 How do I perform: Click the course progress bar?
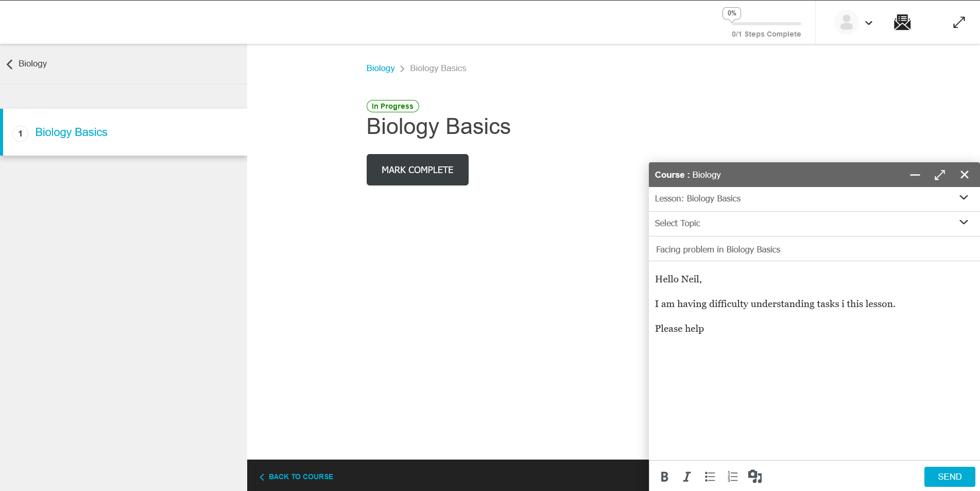766,24
